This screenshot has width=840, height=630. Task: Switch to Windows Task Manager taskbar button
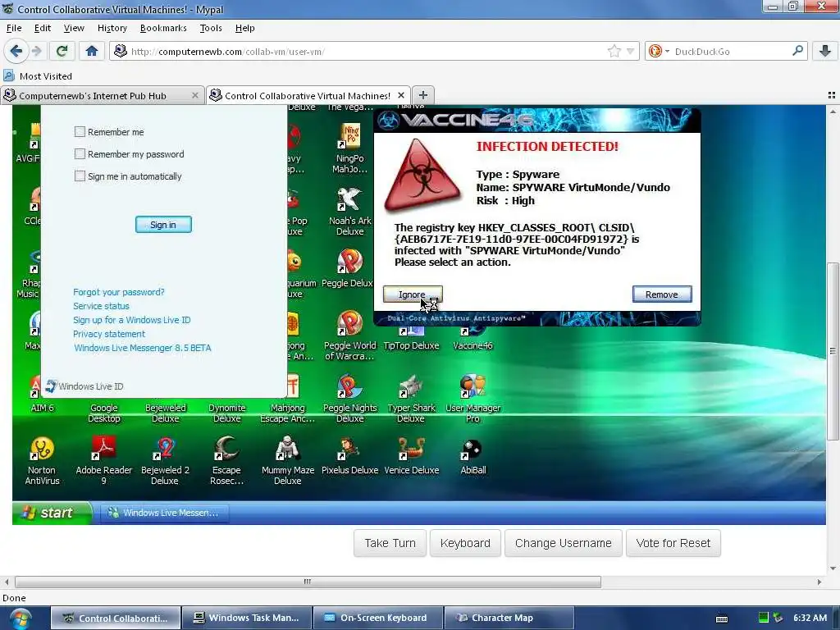pyautogui.click(x=246, y=618)
